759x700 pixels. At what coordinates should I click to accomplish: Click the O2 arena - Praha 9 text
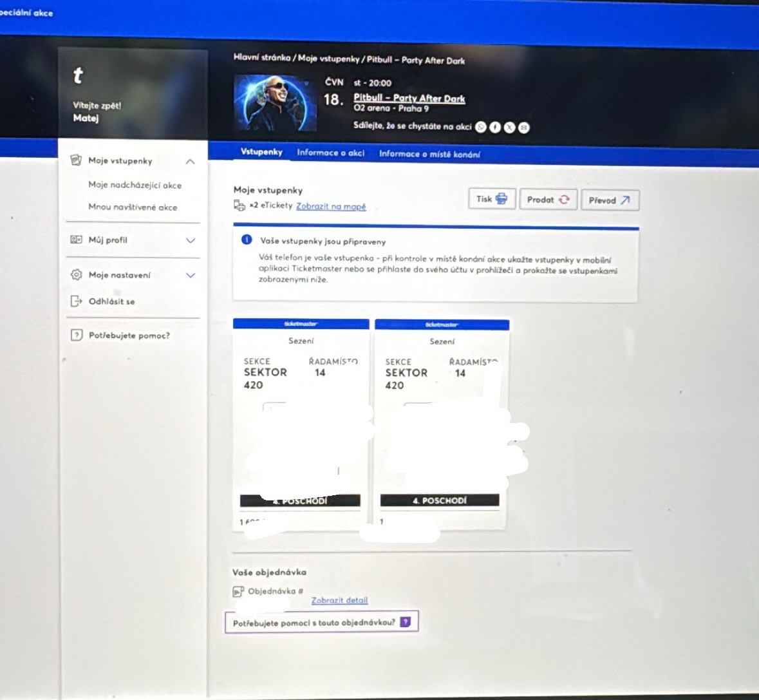point(391,108)
